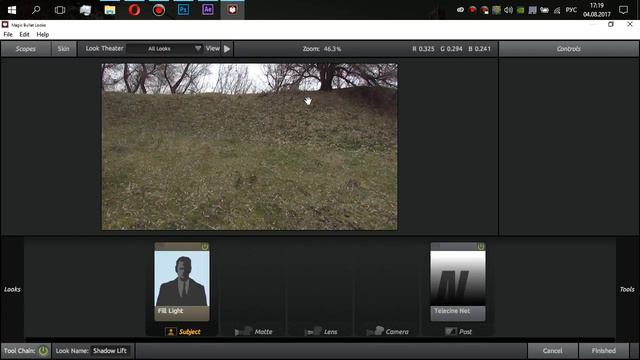Switch the РУС input language indicator
The image size is (640, 360).
tap(571, 10)
